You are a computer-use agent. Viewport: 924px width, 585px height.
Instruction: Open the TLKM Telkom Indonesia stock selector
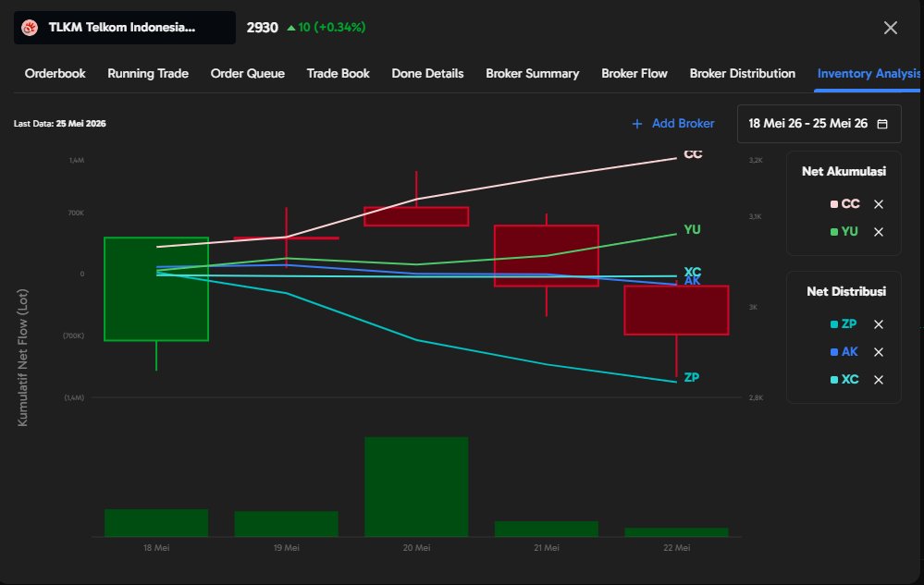click(124, 28)
